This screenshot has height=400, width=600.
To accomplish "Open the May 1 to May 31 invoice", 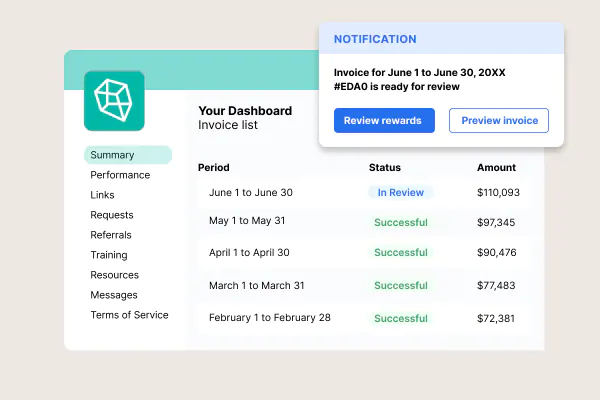I will [246, 222].
